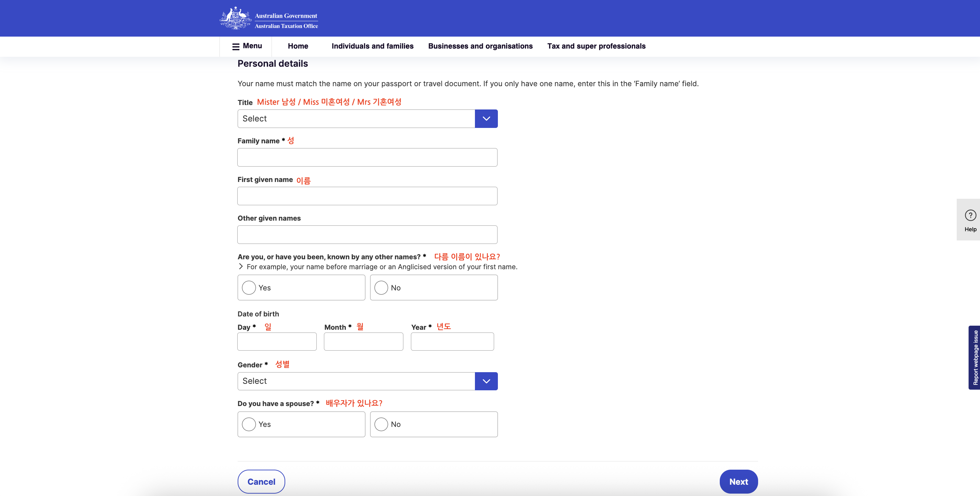980x496 pixels.
Task: Click the Australian Taxation Office logo
Action: (x=268, y=18)
